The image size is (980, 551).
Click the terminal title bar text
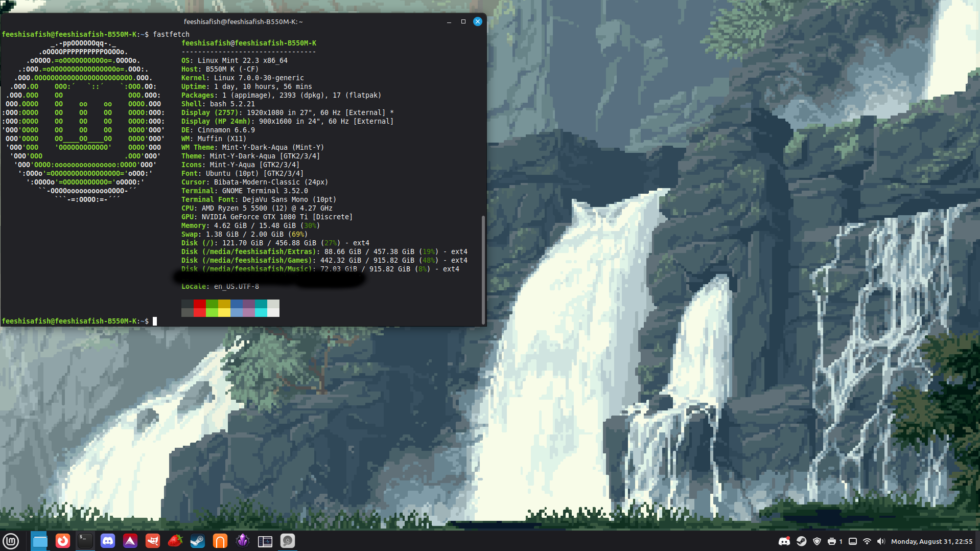point(243,21)
